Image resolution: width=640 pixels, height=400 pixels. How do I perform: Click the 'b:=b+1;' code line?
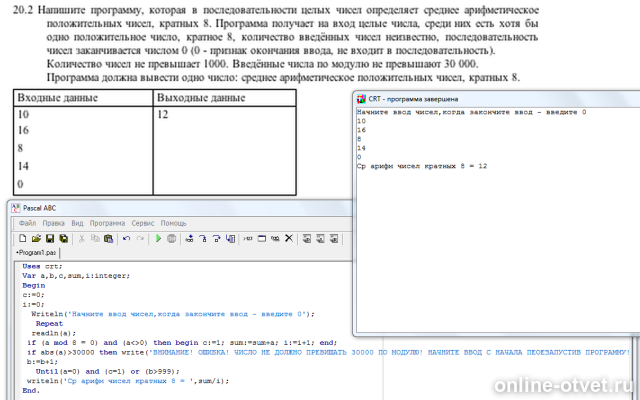tap(42, 362)
